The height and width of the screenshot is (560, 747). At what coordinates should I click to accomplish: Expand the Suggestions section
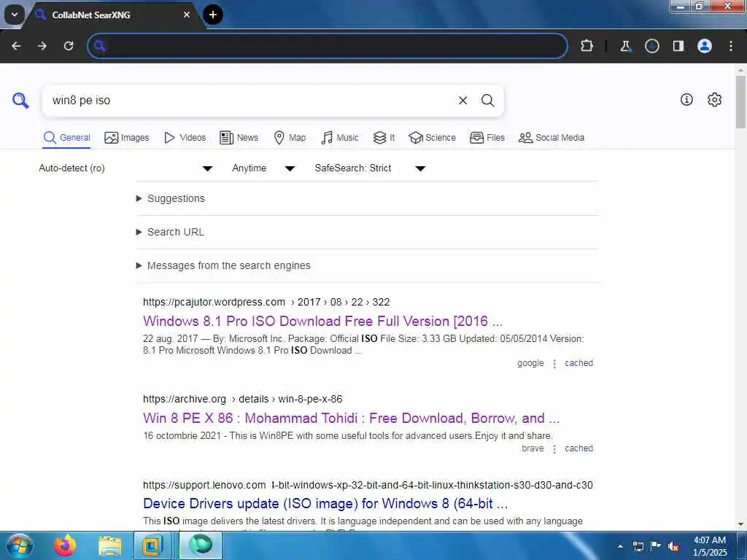(176, 198)
